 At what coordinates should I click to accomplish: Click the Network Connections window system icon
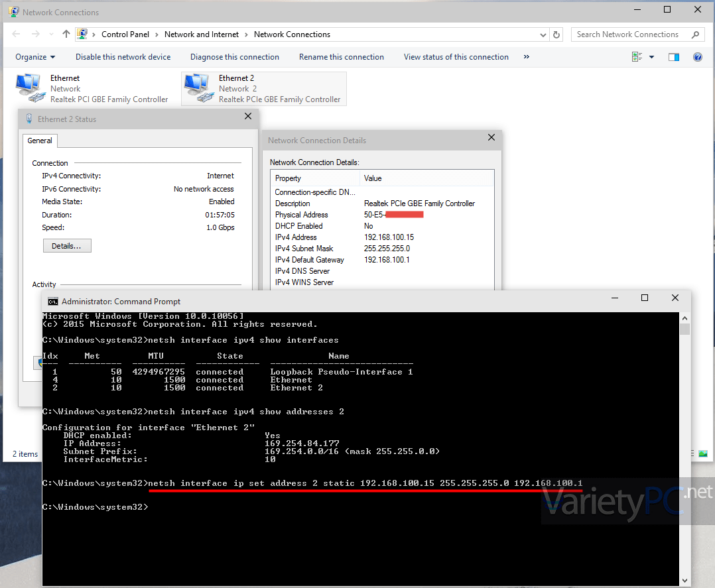pyautogui.click(x=14, y=11)
